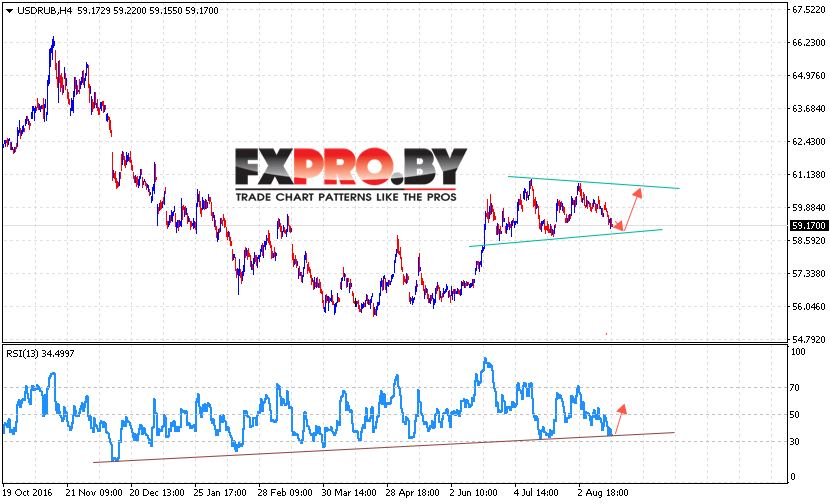Viewport: 830px width, 504px height.
Task: Open the USDRUB chart dropdown triangle
Action: tap(9, 11)
